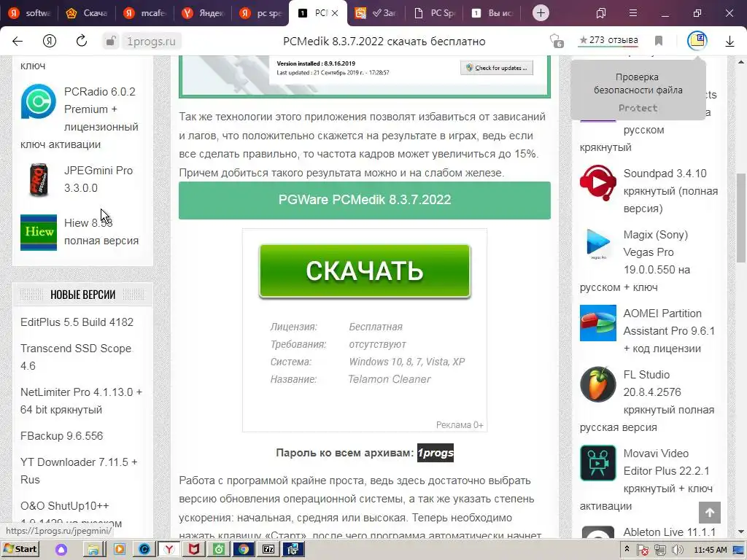This screenshot has height=560, width=747.
Task: Switch to the 'mcafe' tab
Action: [x=144, y=13]
